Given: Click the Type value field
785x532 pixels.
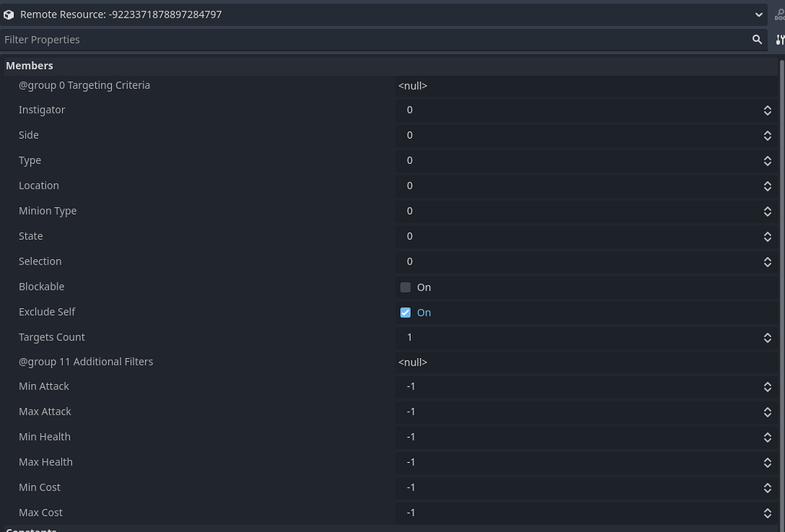Looking at the screenshot, I should (x=586, y=161).
